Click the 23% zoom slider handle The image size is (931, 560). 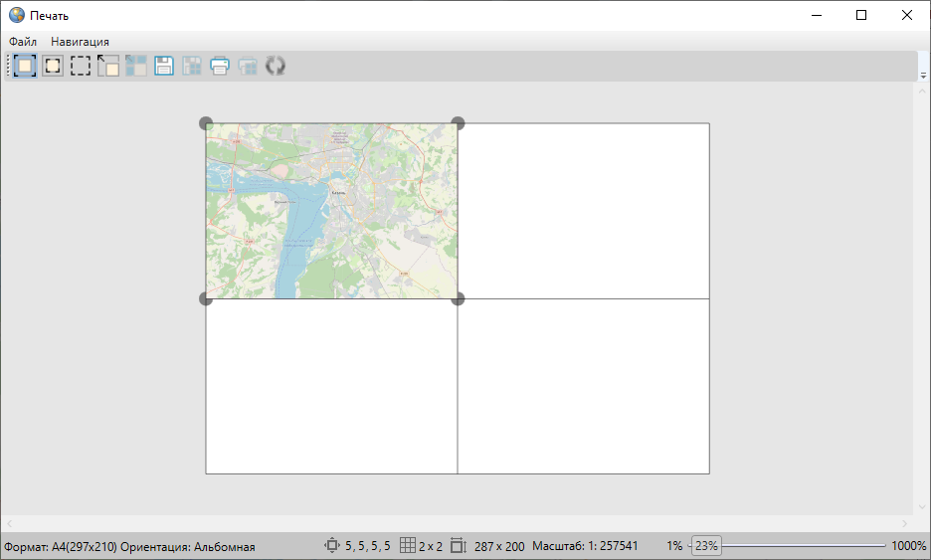coord(706,546)
